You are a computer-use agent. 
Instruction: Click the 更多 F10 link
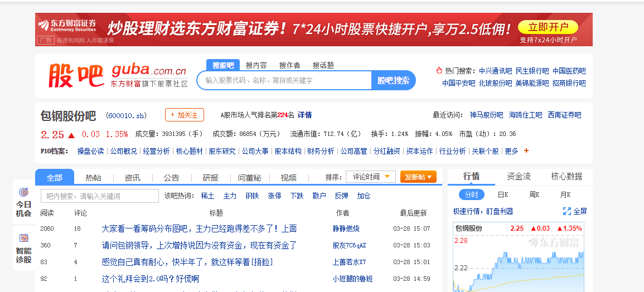click(x=511, y=151)
